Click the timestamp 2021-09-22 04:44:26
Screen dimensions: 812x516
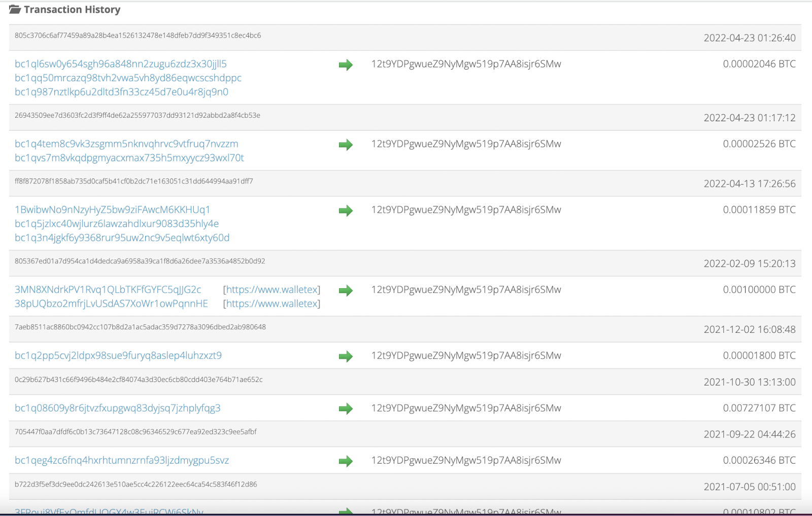(x=750, y=434)
